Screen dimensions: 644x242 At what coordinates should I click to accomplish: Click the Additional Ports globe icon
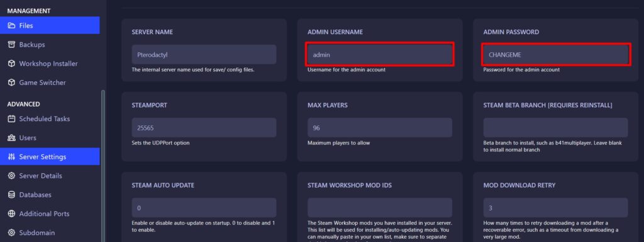click(11, 214)
